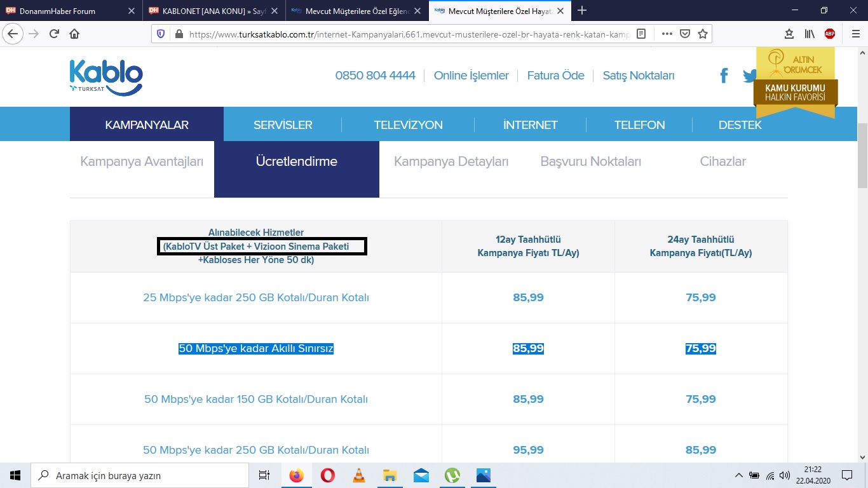868x488 pixels.
Task: Click the tracking protection shield icon
Action: (161, 34)
